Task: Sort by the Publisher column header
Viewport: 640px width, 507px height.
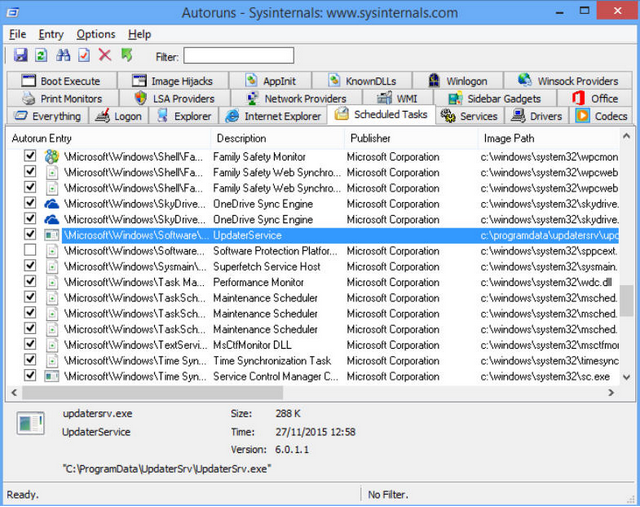Action: click(x=411, y=138)
